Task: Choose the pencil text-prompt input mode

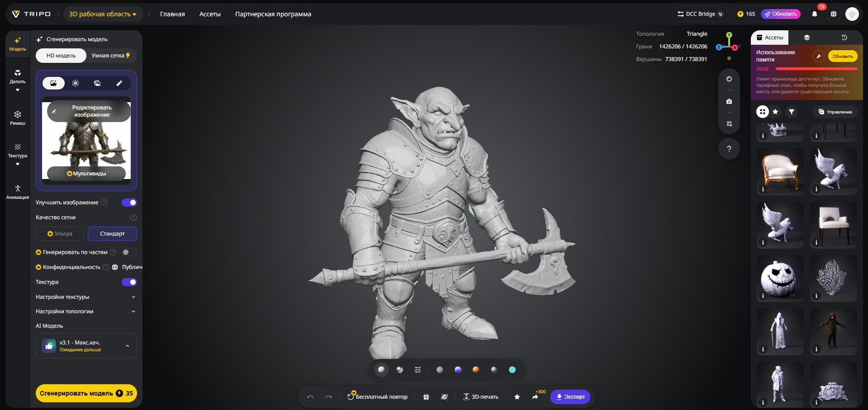Action: pyautogui.click(x=119, y=83)
